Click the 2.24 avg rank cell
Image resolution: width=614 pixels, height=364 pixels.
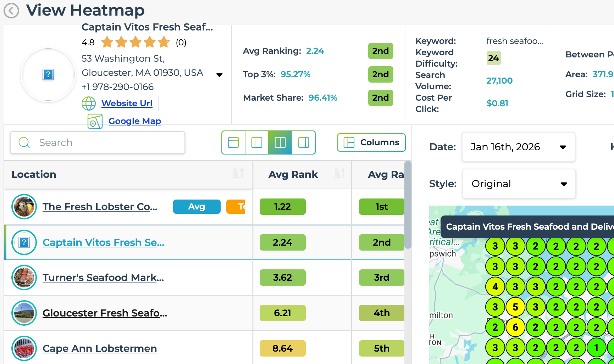click(x=283, y=242)
